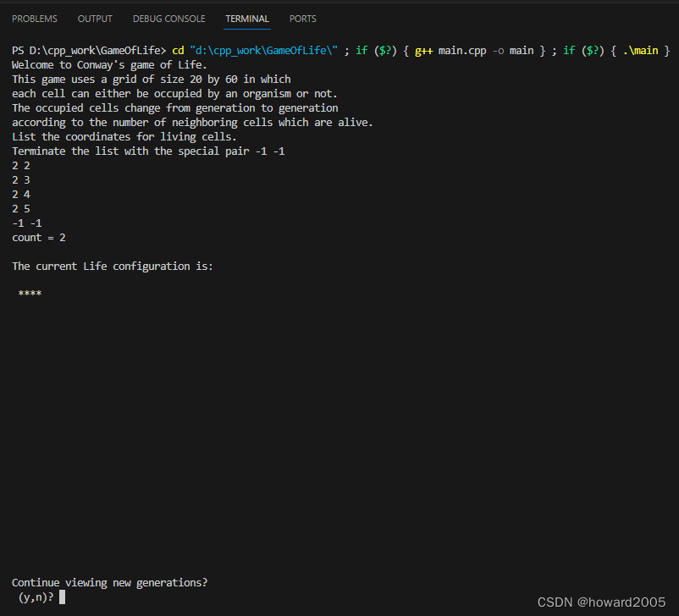
Task: Click the "2 5" coordinate entry
Action: 21,209
